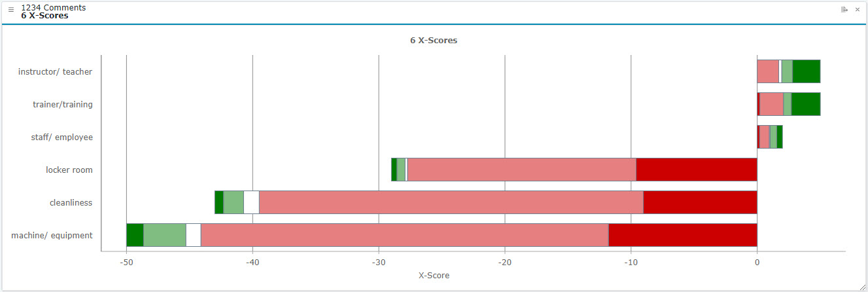The height and width of the screenshot is (292, 868).
Task: Click the 1234 Comments header text
Action: point(54,7)
